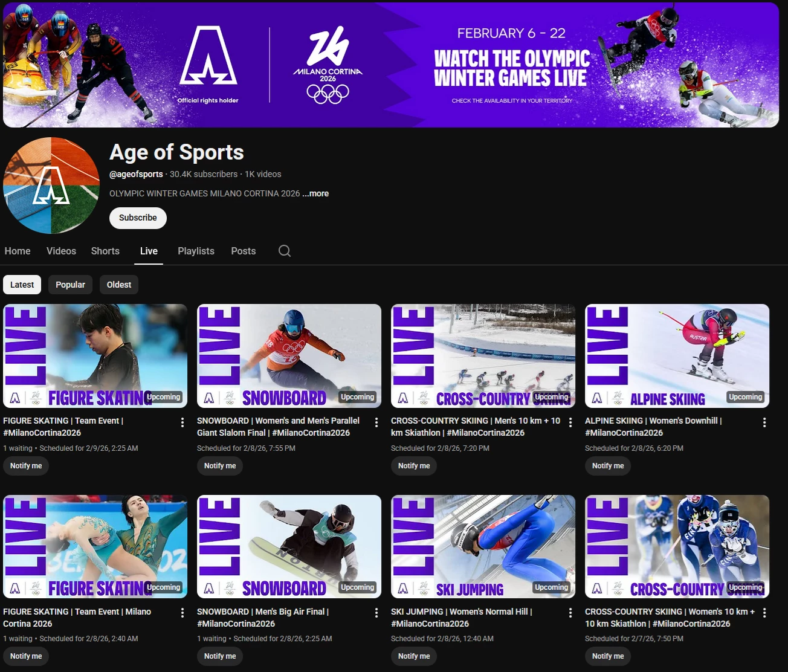Click the Age of Sports channel name

(x=176, y=152)
